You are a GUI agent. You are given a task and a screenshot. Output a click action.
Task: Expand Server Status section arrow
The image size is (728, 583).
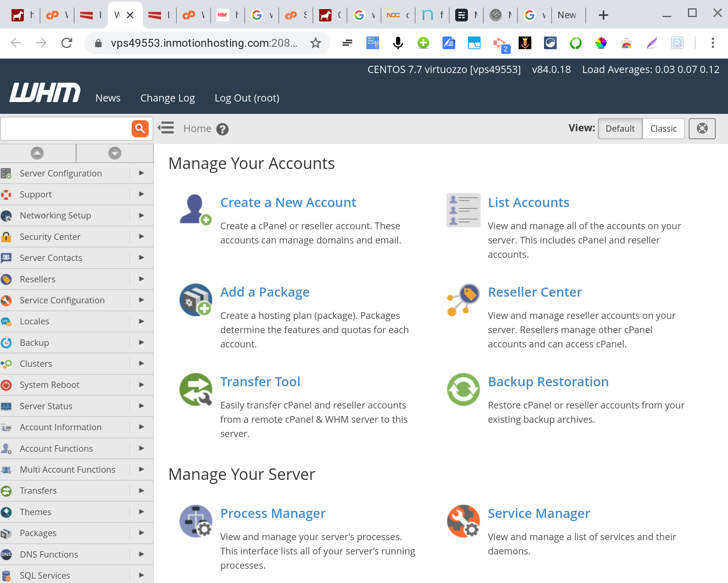142,406
